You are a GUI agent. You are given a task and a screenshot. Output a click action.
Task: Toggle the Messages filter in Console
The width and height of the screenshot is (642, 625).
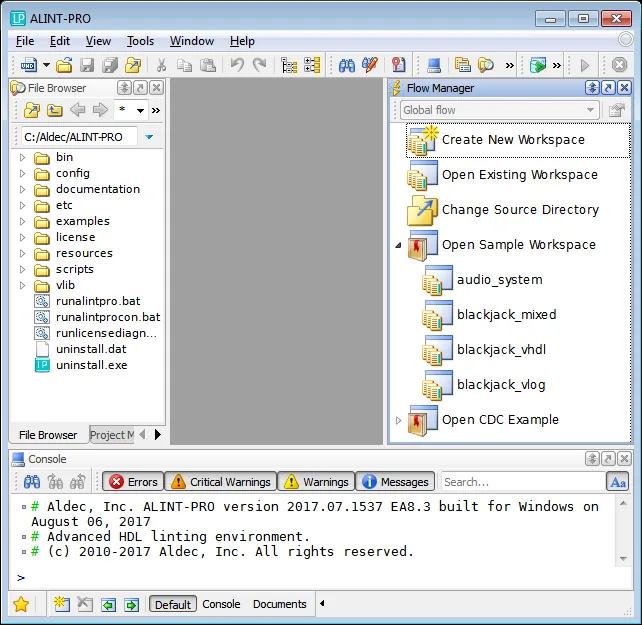395,482
